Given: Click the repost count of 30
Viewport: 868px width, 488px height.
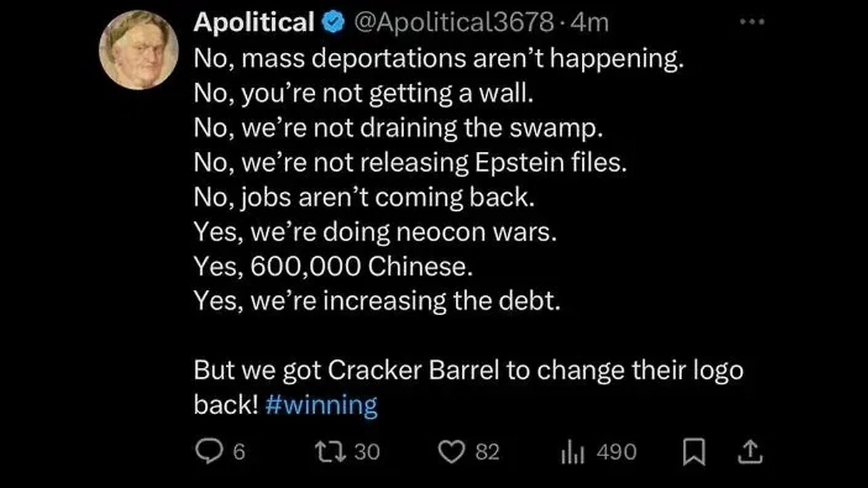Looking at the screenshot, I should (368, 452).
